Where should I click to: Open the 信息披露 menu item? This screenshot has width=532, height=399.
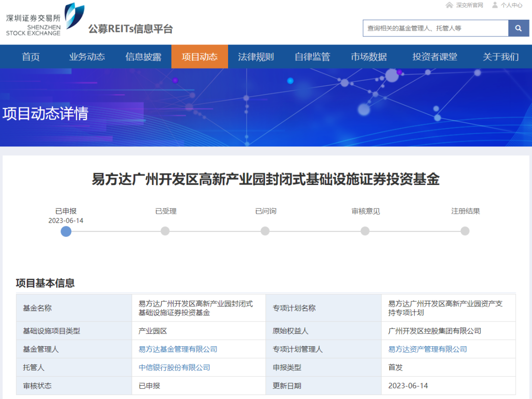143,57
